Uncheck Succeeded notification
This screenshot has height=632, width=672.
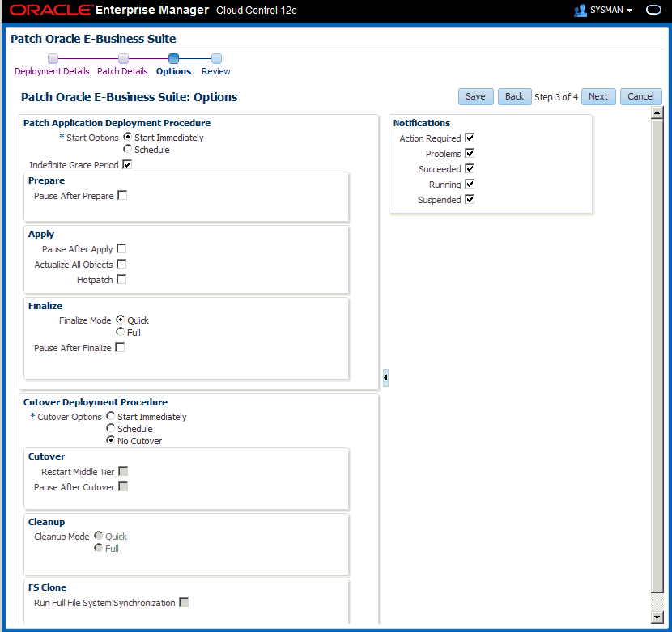pos(470,169)
